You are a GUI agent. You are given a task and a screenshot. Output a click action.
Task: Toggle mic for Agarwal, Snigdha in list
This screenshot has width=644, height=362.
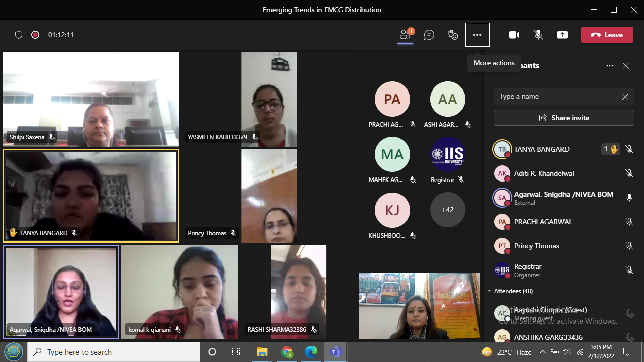click(629, 198)
